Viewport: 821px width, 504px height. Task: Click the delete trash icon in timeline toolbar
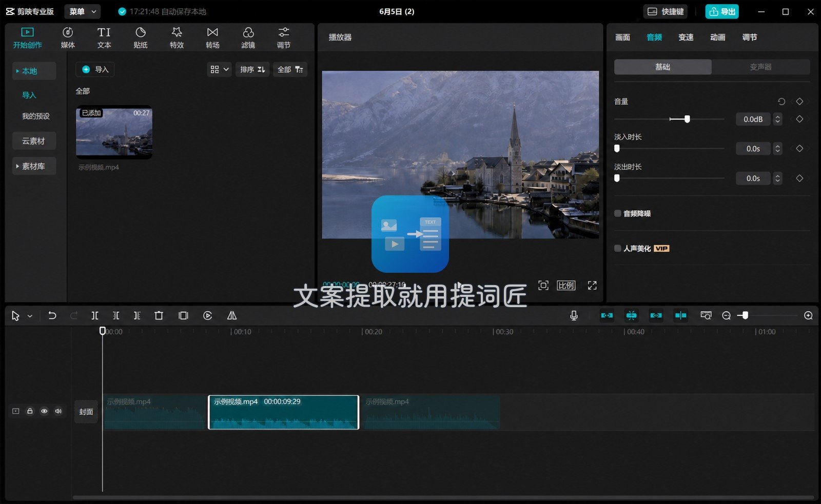(159, 316)
